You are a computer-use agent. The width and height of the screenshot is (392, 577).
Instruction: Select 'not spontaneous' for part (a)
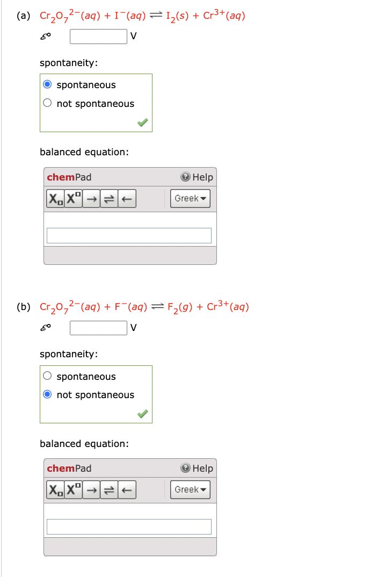click(48, 103)
